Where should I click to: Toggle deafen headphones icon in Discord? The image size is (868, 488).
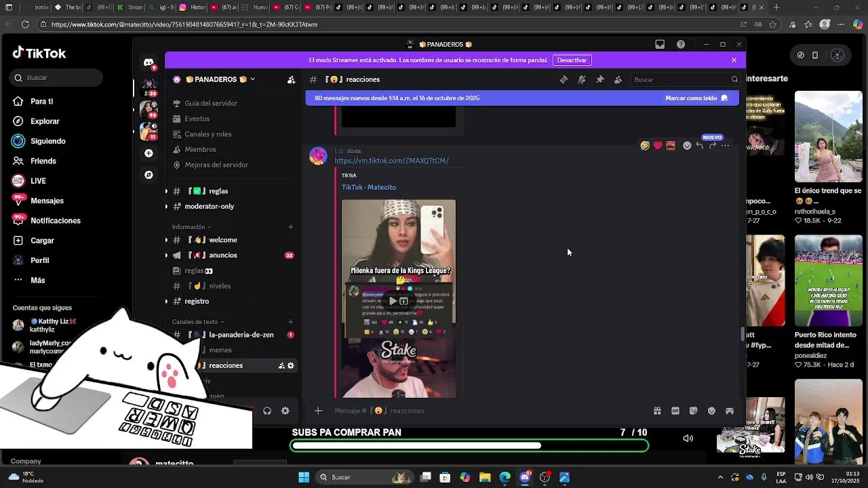tap(267, 411)
